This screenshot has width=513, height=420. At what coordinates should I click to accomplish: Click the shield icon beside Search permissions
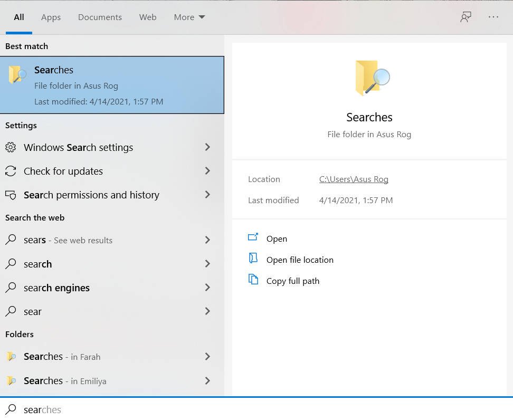point(11,195)
